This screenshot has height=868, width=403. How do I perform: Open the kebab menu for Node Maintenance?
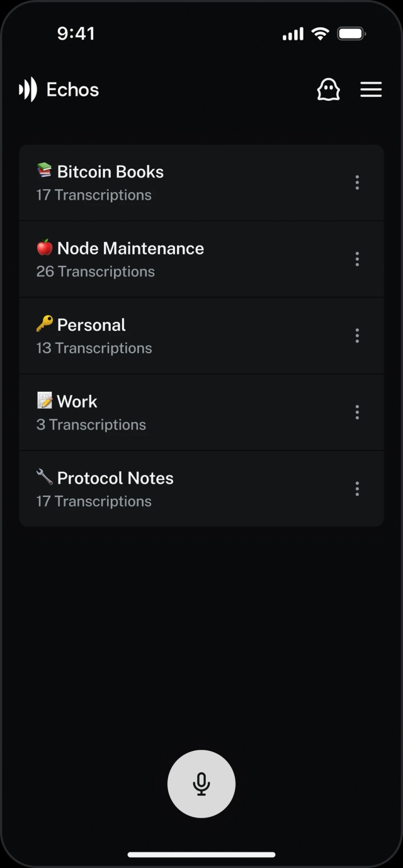pyautogui.click(x=357, y=259)
